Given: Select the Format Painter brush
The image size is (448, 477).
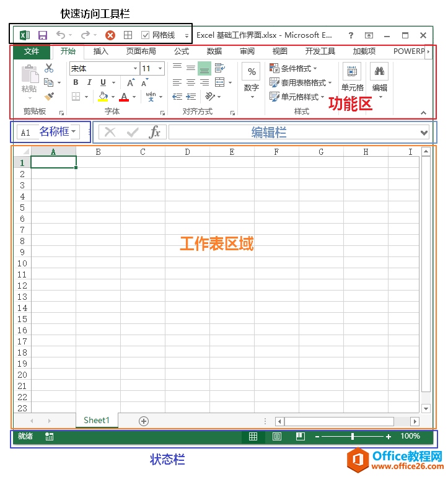Looking at the screenshot, I should tap(49, 97).
